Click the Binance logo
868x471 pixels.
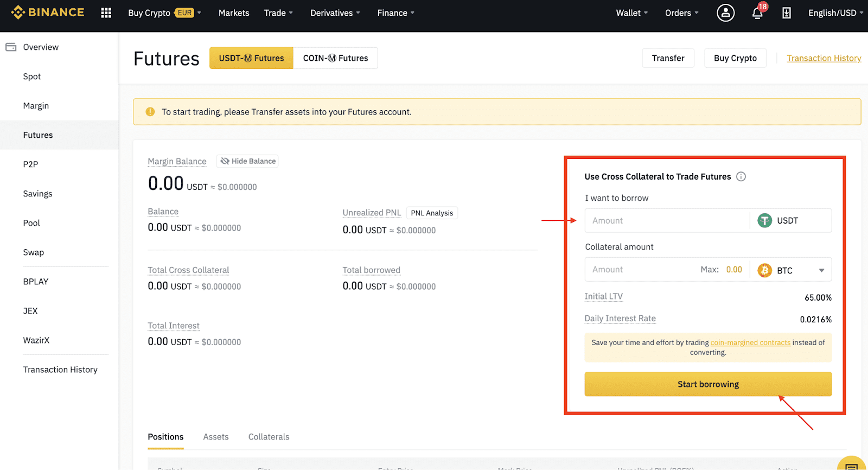click(48, 12)
